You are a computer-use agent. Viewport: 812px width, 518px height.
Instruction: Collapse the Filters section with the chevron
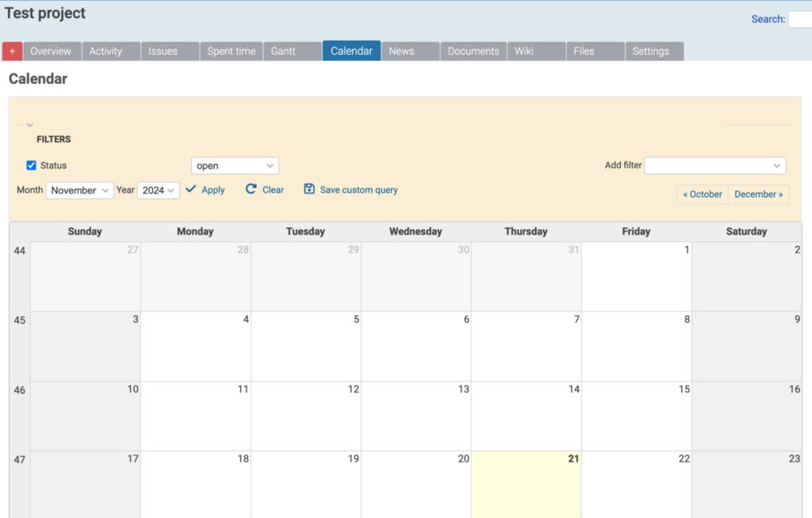pos(29,125)
